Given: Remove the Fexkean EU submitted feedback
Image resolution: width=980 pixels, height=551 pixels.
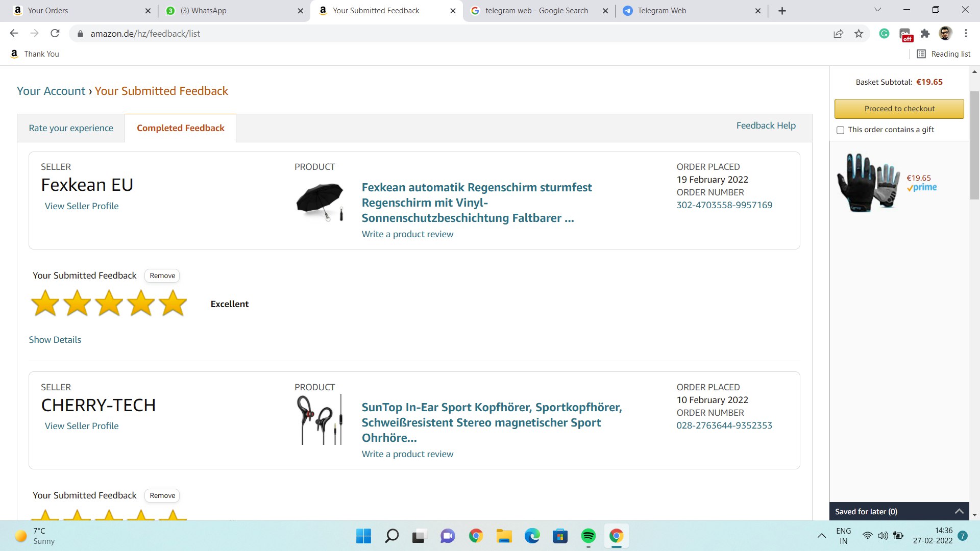Looking at the screenshot, I should pos(162,275).
